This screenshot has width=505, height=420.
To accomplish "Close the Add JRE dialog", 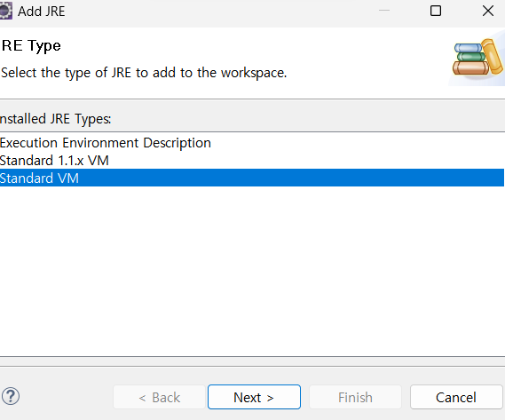I will tap(488, 11).
